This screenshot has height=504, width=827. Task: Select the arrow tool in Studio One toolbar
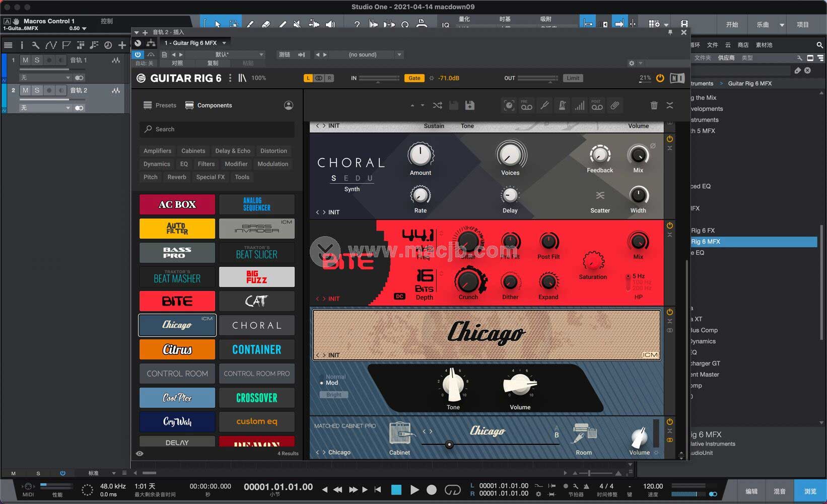[x=218, y=24]
